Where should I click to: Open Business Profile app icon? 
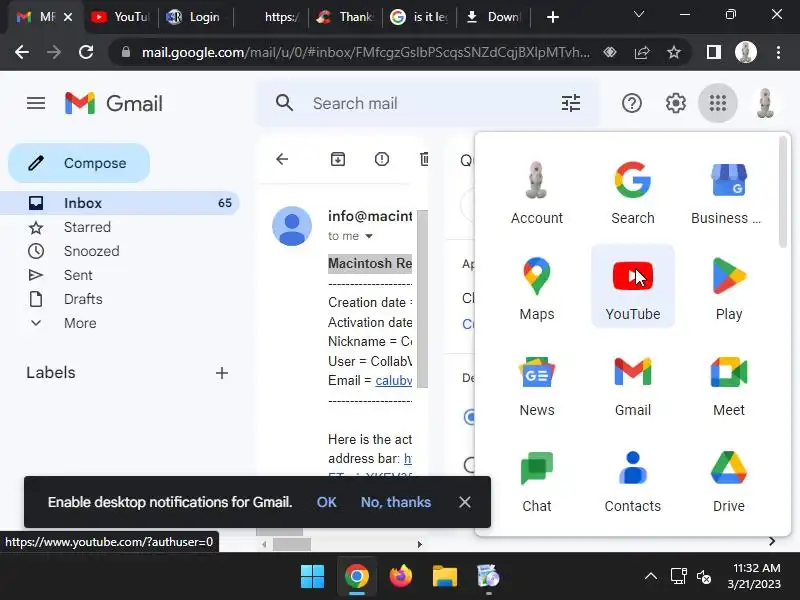pyautogui.click(x=729, y=191)
